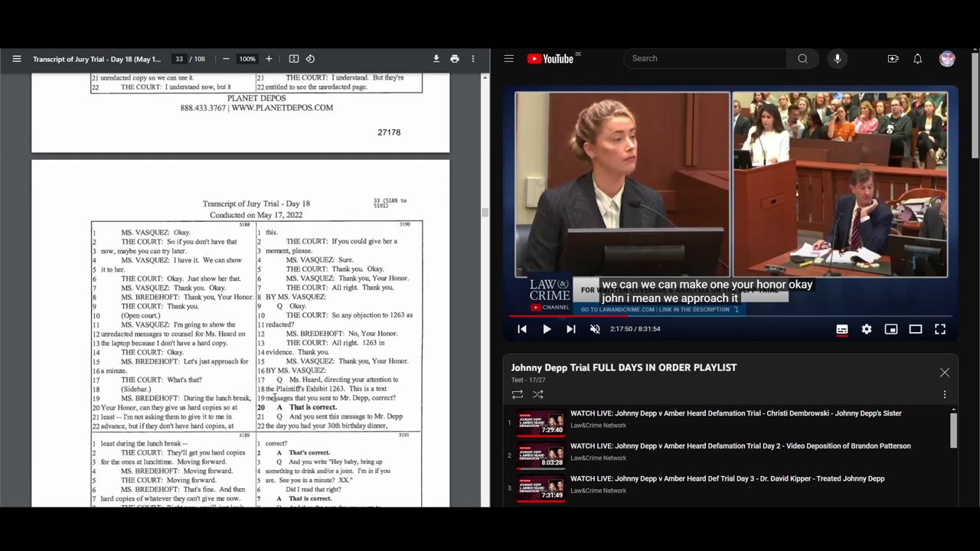Click transcript answer 'That is correct.' on line 20
Screen dimensions: 980x551
pyautogui.click(x=312, y=407)
